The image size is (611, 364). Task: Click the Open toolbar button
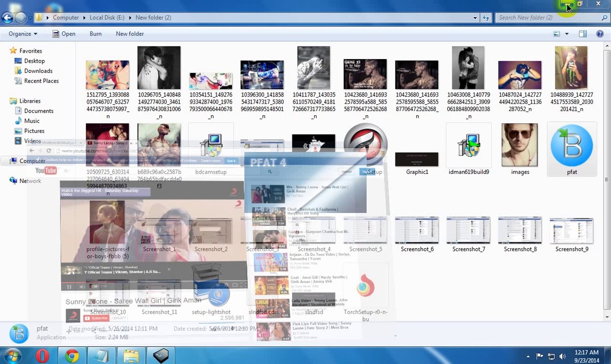tap(64, 34)
